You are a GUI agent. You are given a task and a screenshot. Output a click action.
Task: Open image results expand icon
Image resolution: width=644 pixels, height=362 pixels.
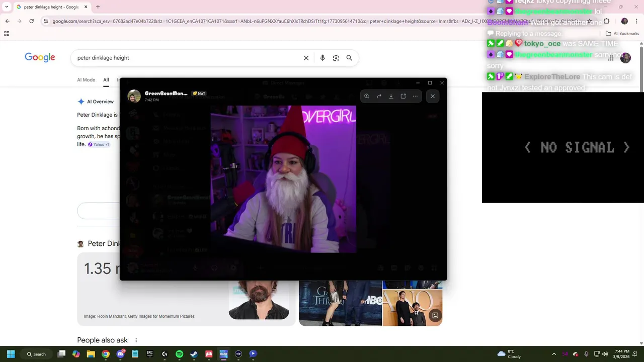pyautogui.click(x=435, y=316)
